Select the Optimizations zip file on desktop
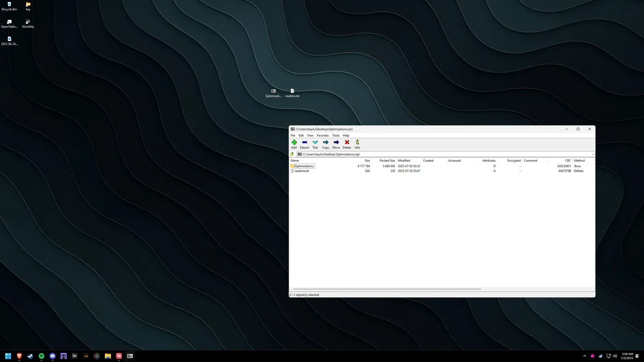Viewport: 644px width, 362px height. tap(273, 93)
